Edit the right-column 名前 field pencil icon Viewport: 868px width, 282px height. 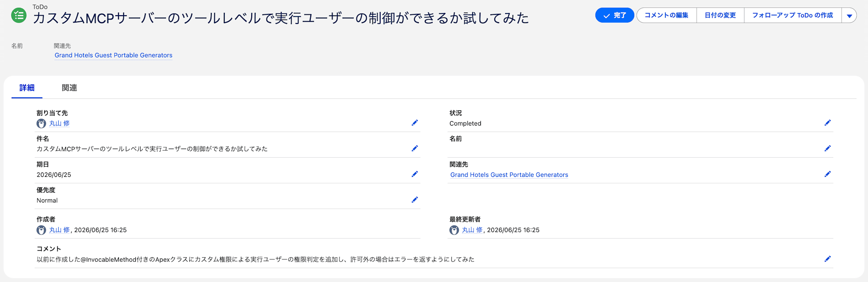[828, 149]
